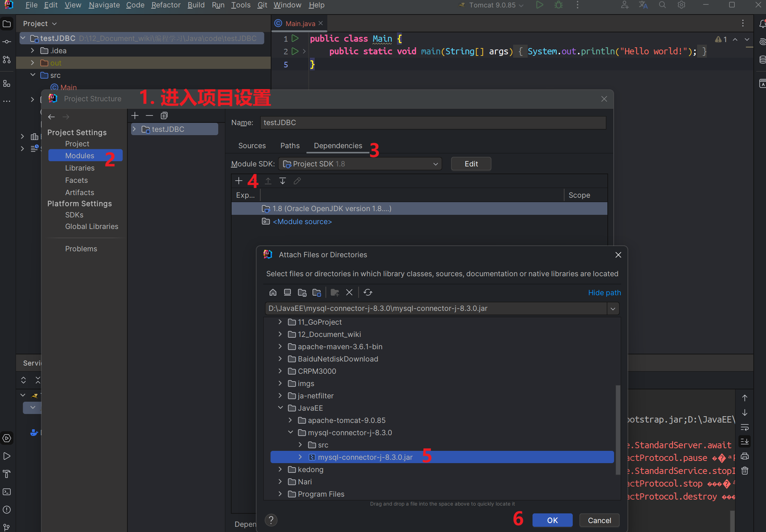Click the back arrow in Project Structure

pos(51,117)
